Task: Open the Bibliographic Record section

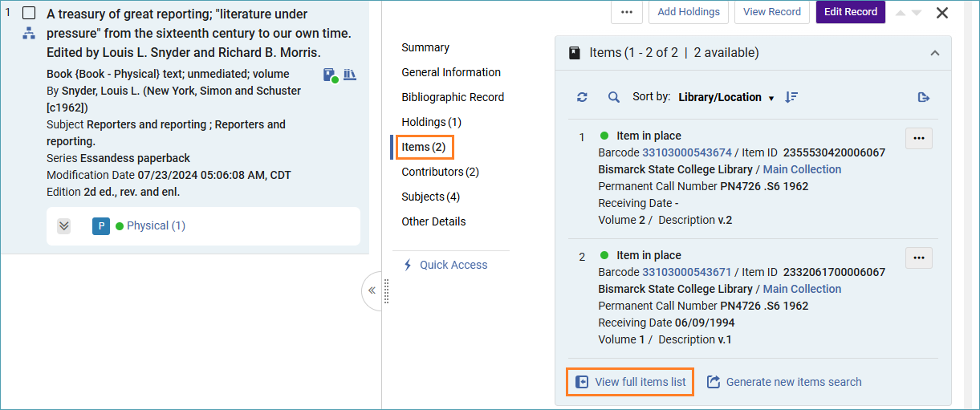Action: 453,97
